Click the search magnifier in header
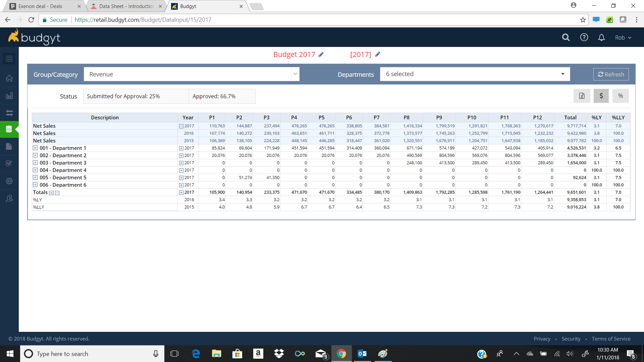The height and width of the screenshot is (362, 644). point(566,38)
